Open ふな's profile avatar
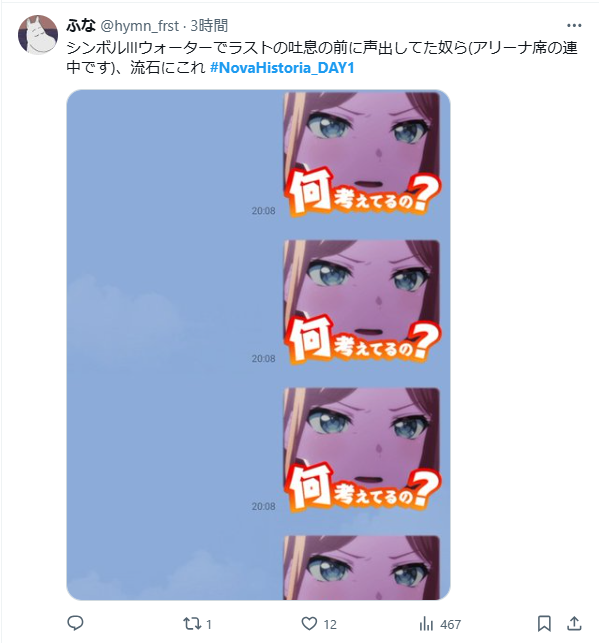This screenshot has width=599, height=643. coord(38,35)
